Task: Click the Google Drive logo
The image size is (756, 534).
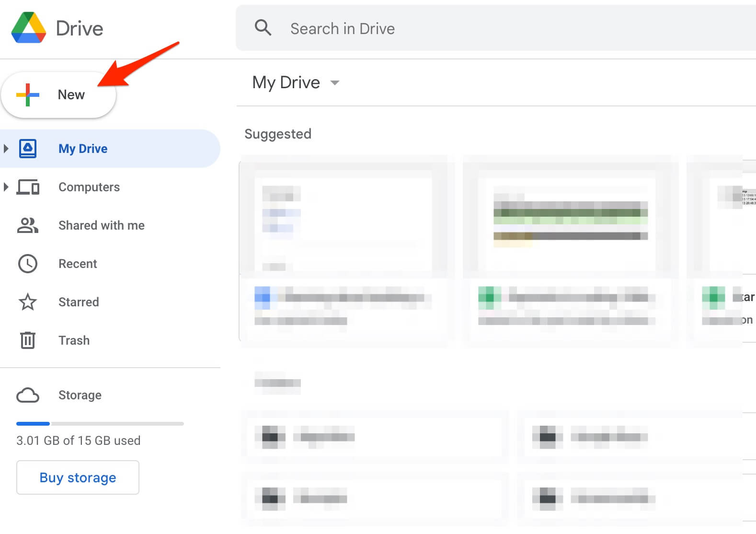Action: [x=29, y=28]
